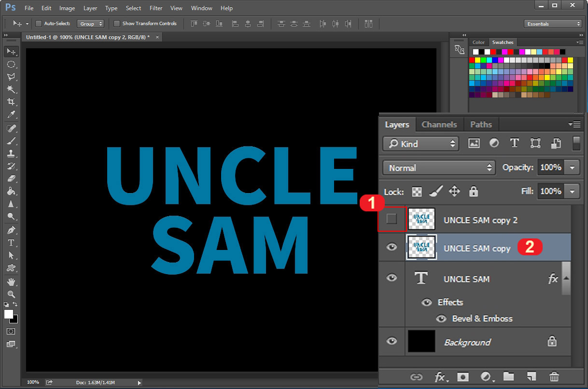Select the Crop tool
Viewport: 588px width, 389px height.
coord(11,101)
